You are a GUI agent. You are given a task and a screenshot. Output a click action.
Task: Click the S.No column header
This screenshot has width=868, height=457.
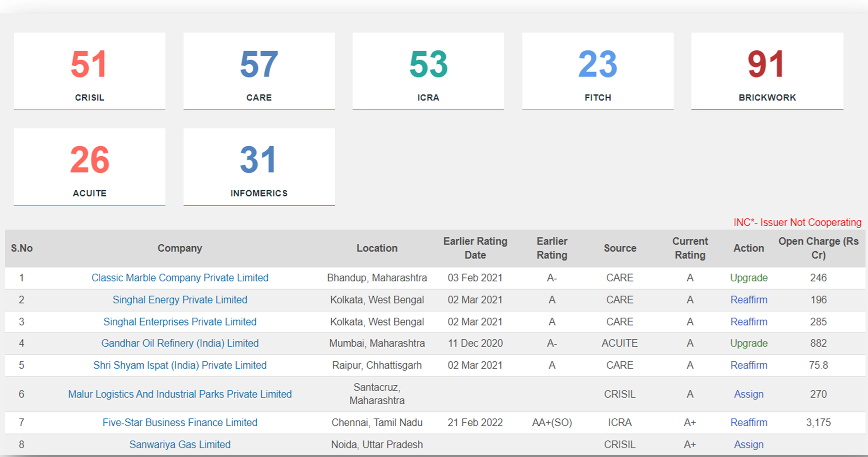22,248
